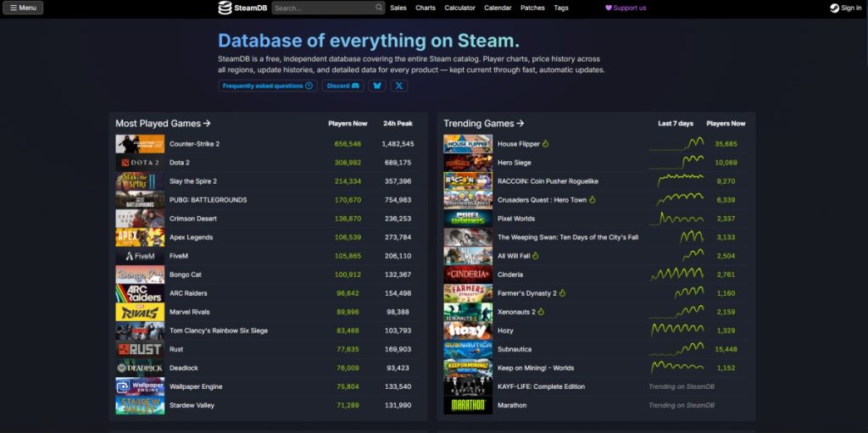
Task: Click the Cinderia thumbnail
Action: tap(468, 275)
